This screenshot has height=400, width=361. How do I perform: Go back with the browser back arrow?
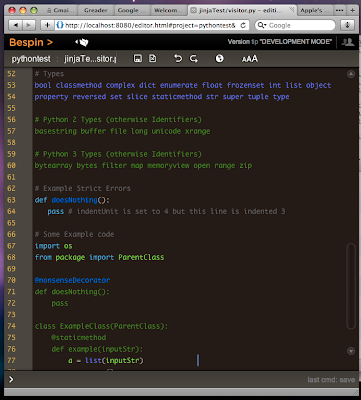click(15, 25)
